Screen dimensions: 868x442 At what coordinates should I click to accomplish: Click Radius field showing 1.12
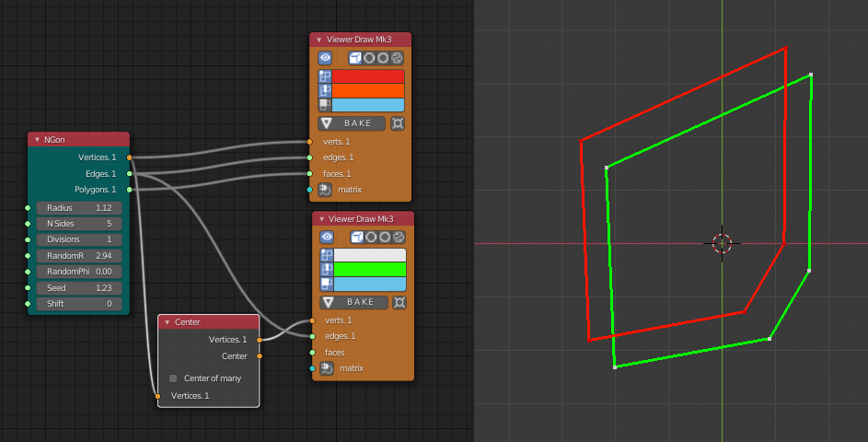tap(78, 208)
